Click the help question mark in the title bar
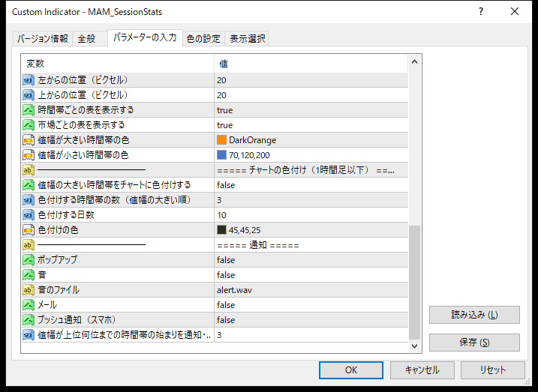 point(481,12)
